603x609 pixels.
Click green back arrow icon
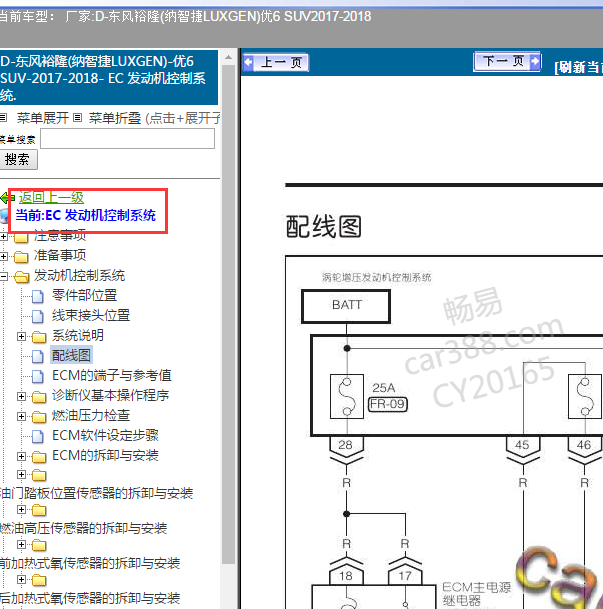[7, 198]
